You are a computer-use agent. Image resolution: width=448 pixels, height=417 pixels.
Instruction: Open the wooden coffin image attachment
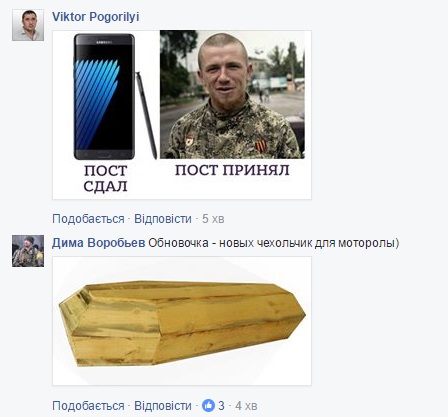coord(182,321)
